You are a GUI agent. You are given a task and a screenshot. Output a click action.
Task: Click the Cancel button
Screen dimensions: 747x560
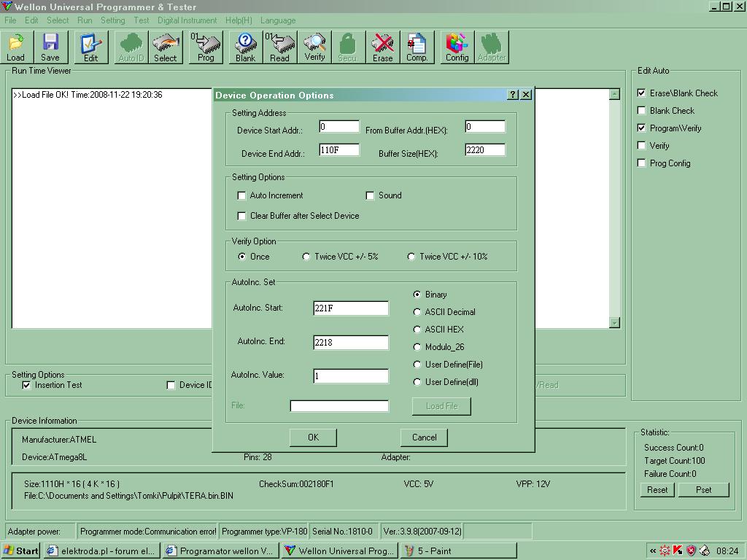(x=424, y=437)
